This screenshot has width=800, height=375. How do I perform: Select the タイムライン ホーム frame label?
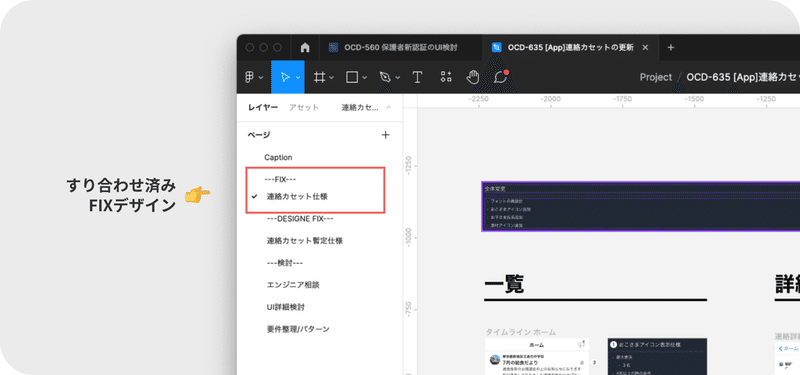pos(520,332)
